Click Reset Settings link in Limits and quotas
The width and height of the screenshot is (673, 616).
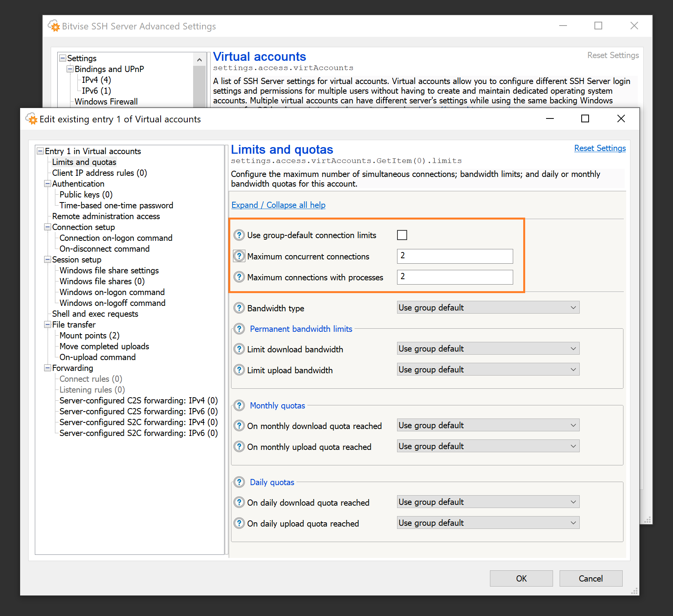point(599,148)
